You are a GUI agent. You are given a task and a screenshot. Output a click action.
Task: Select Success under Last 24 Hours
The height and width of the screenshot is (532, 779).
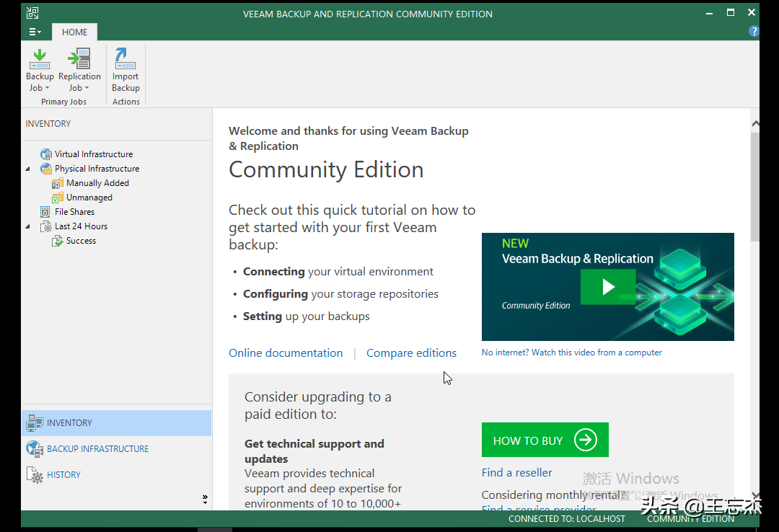pos(81,241)
